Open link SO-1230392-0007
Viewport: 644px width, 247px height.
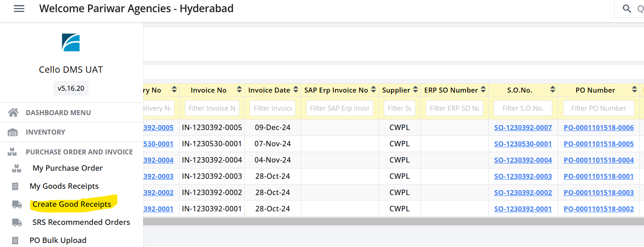pyautogui.click(x=523, y=128)
